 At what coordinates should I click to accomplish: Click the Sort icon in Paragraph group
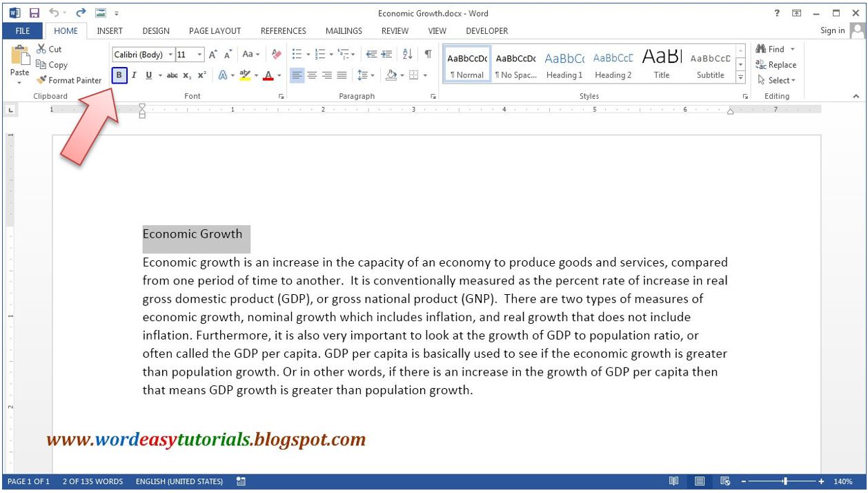[x=408, y=54]
